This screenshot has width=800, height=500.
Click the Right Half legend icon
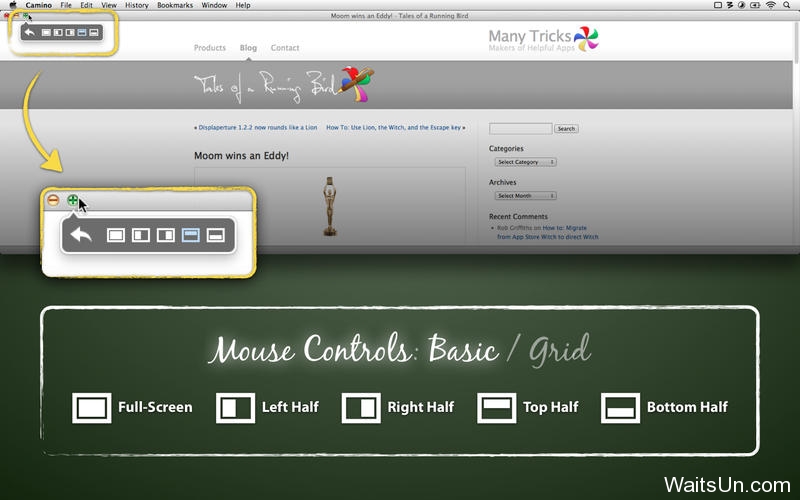(361, 408)
